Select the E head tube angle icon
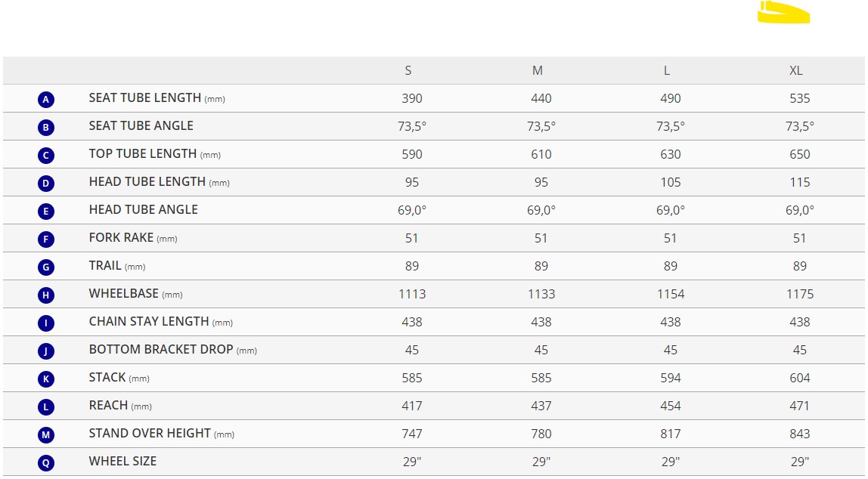This screenshot has height=479, width=868. 46,212
